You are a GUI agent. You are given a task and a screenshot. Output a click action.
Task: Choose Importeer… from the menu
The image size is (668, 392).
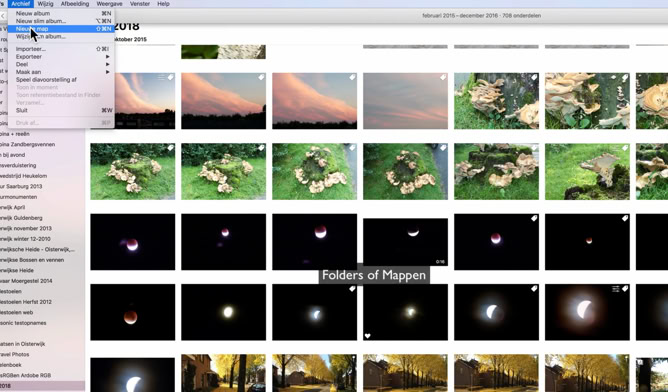point(61,49)
